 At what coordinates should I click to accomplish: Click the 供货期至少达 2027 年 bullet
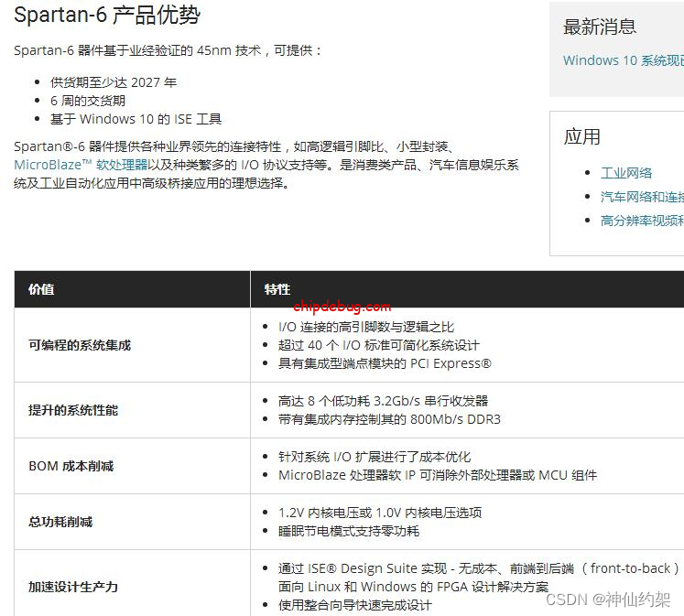tap(114, 82)
